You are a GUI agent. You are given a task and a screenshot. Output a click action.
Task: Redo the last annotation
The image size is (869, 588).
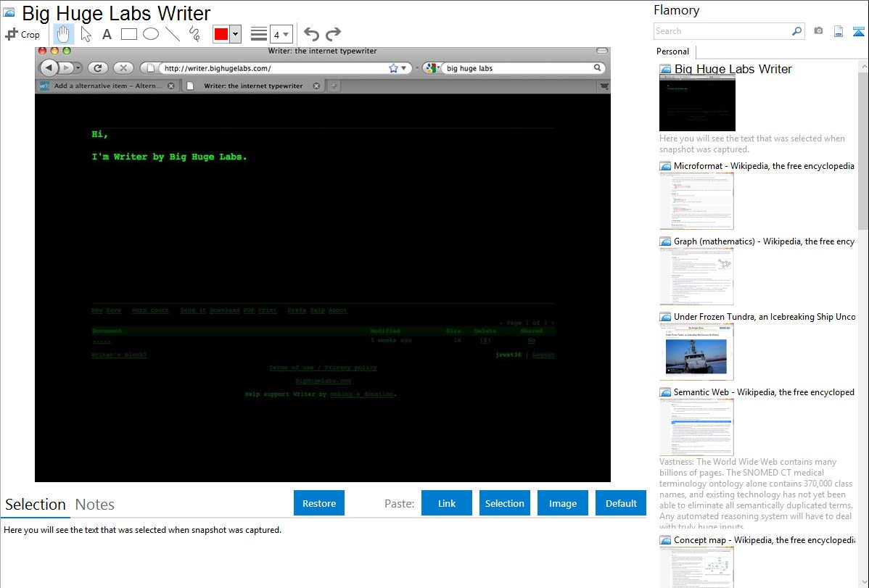pos(333,34)
